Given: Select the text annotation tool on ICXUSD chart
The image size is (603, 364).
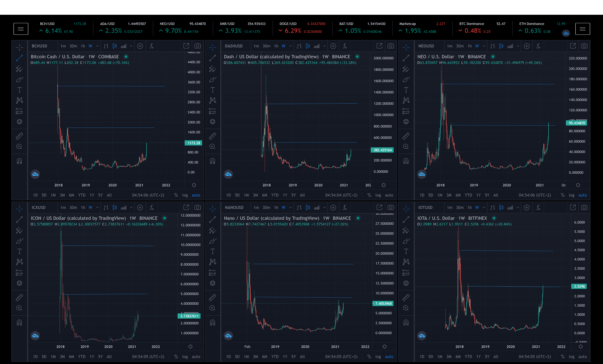Looking at the screenshot, I should point(19,251).
